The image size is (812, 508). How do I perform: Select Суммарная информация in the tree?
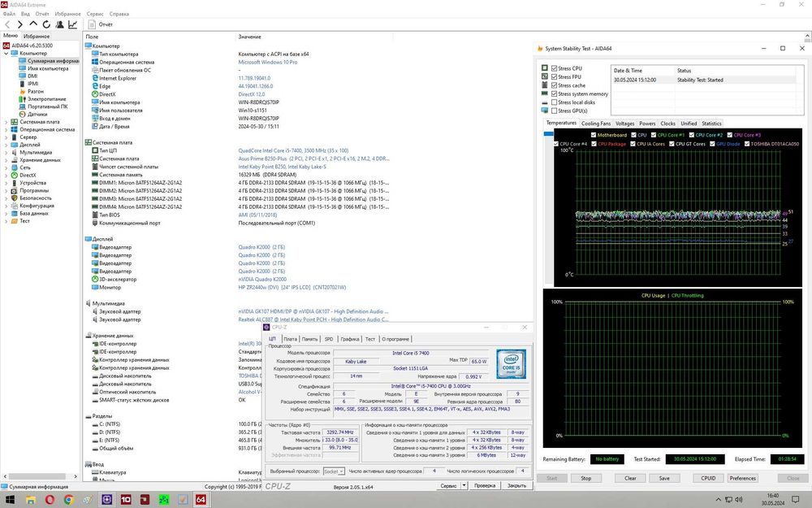(x=53, y=61)
